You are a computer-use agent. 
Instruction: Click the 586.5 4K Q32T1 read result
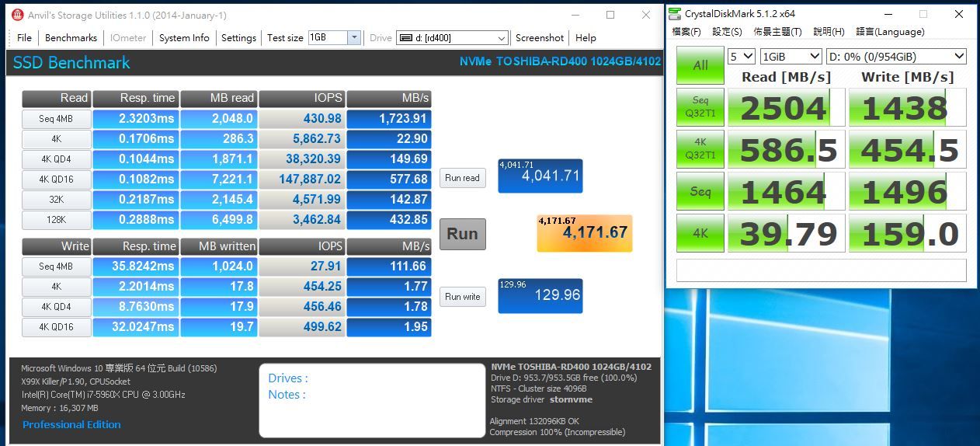tap(786, 149)
